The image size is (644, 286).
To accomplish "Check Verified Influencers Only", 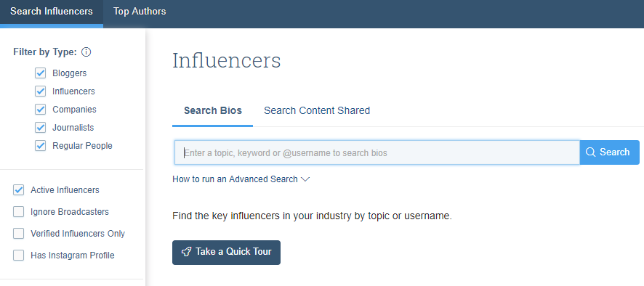I will coord(18,234).
